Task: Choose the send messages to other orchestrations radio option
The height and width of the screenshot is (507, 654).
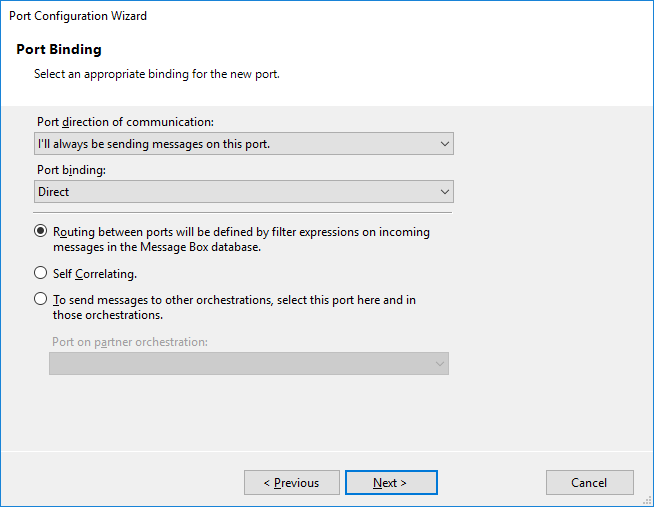Action: (40, 299)
